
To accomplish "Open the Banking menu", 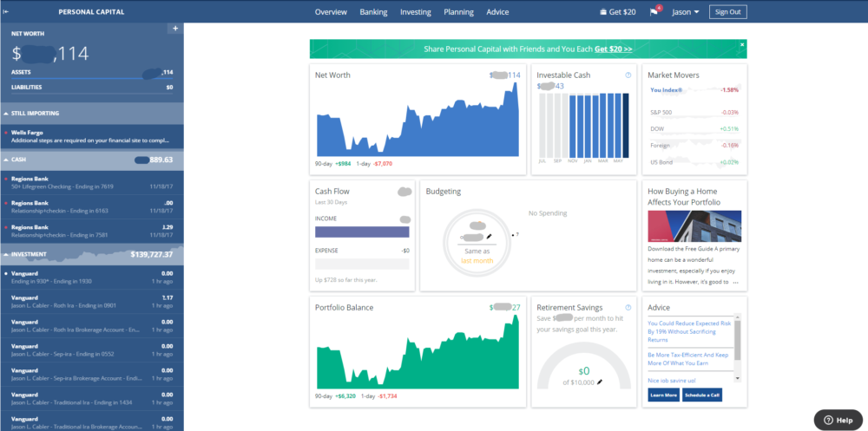I will pyautogui.click(x=373, y=11).
